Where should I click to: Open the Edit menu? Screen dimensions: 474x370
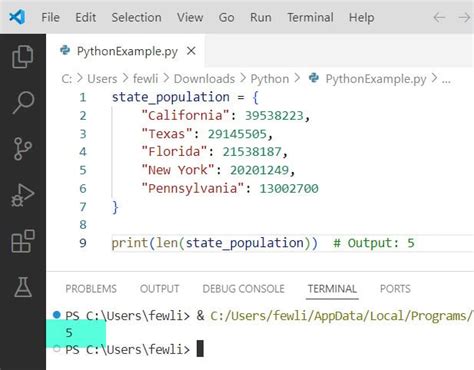[86, 17]
